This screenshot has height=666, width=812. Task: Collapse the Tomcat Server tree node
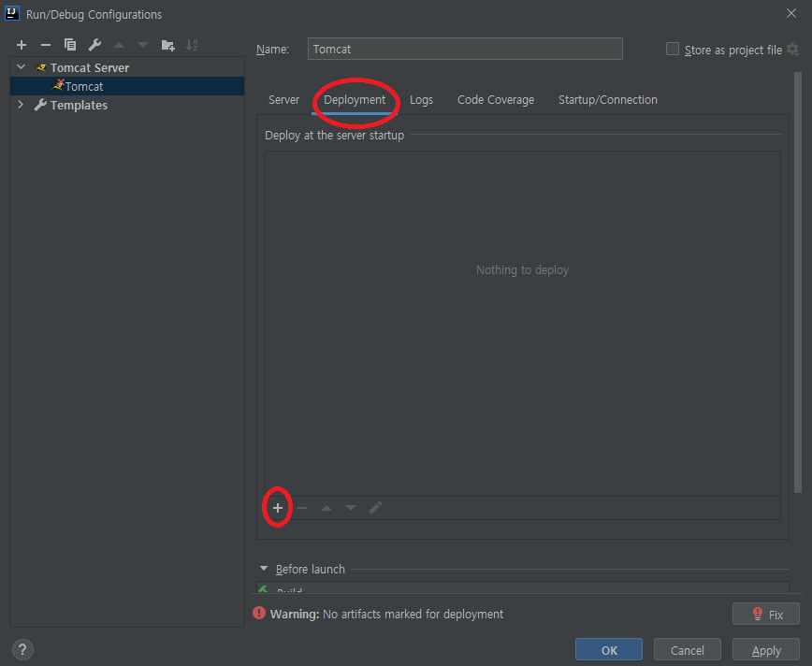pos(22,66)
